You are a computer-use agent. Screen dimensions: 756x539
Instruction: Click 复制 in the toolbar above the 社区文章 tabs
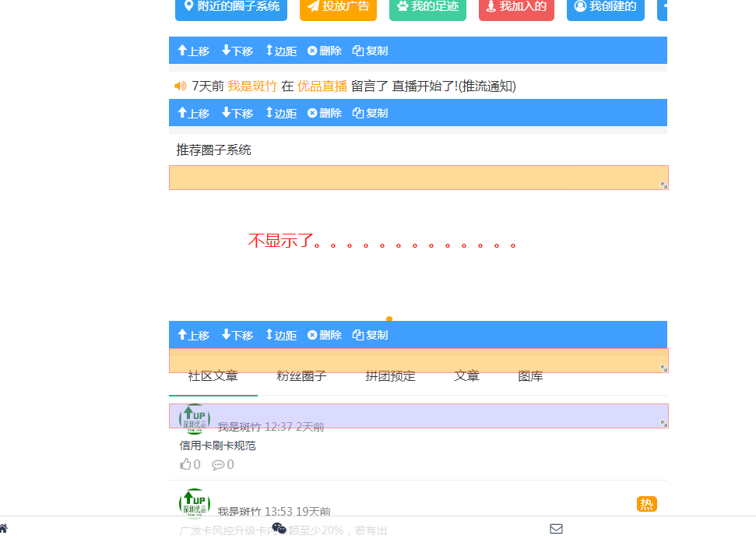[x=370, y=335]
